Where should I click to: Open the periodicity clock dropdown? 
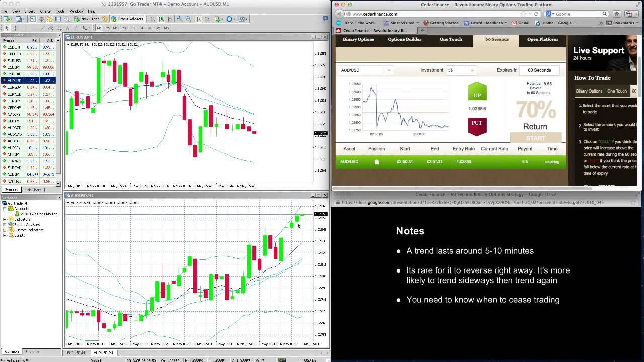(230, 19)
